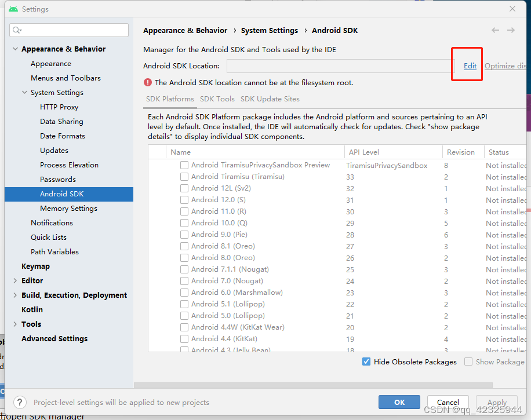The image size is (531, 420).
Task: Click TiramisuPrivacySandbox API level cell
Action: 387,165
